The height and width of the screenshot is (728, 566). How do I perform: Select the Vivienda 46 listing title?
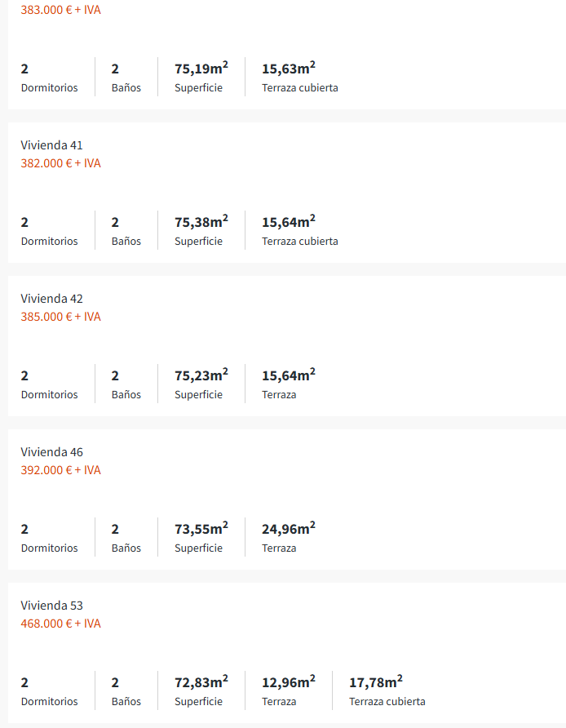[51, 452]
